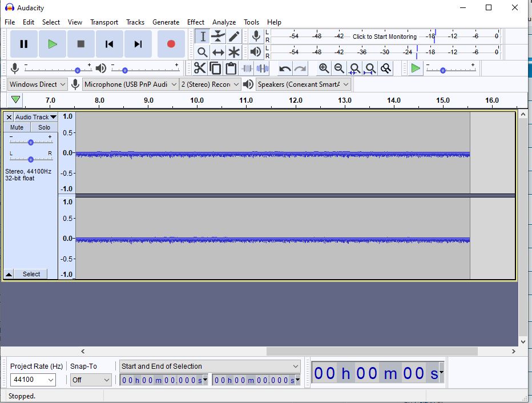Click the track gain slider

[30, 142]
